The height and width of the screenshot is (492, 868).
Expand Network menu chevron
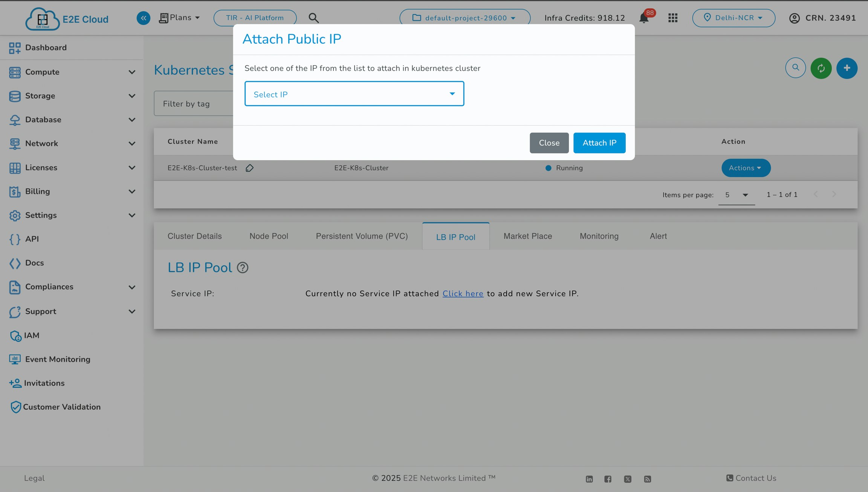point(132,144)
